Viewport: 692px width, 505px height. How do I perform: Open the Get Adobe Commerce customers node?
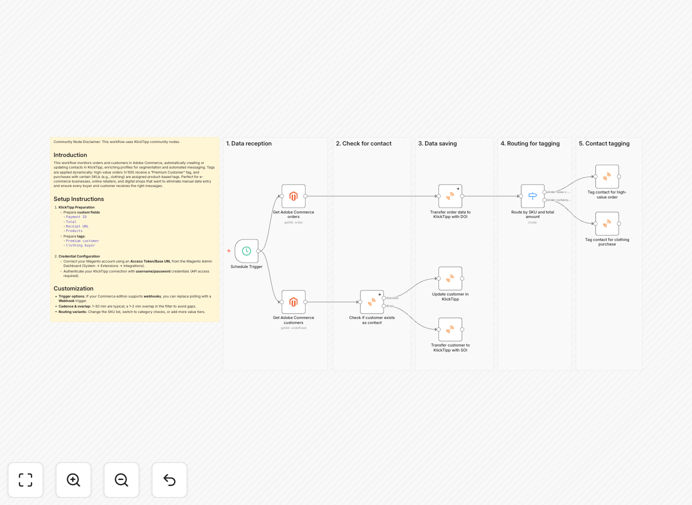[293, 302]
